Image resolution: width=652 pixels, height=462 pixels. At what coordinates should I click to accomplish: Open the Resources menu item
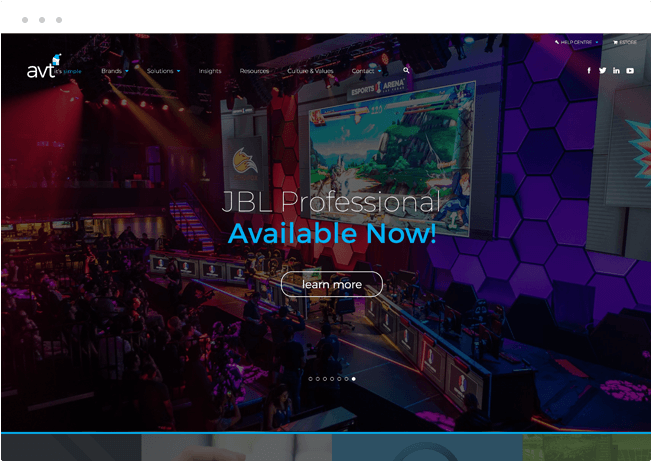254,71
